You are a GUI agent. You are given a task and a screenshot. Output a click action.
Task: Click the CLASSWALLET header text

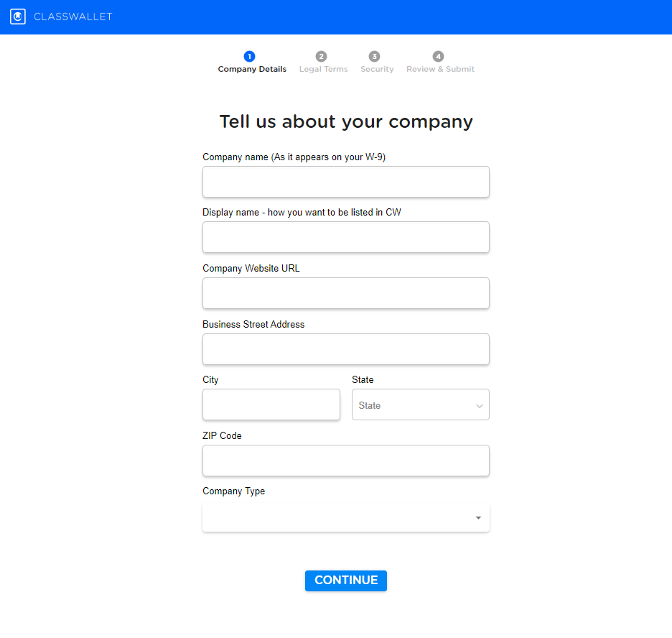(72, 16)
